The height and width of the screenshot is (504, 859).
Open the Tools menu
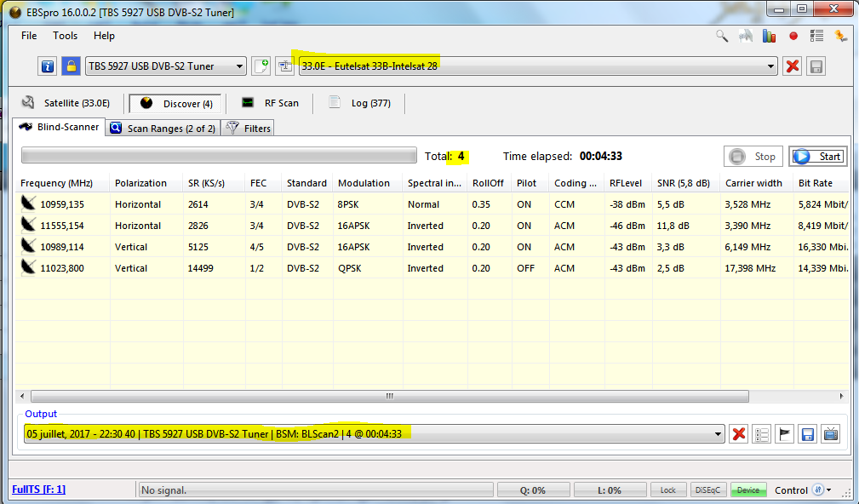tap(66, 36)
